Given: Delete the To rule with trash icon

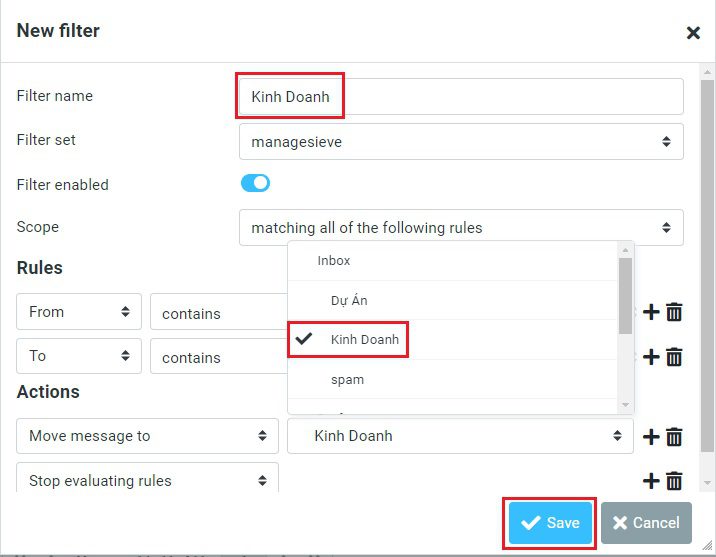Looking at the screenshot, I should coord(674,357).
